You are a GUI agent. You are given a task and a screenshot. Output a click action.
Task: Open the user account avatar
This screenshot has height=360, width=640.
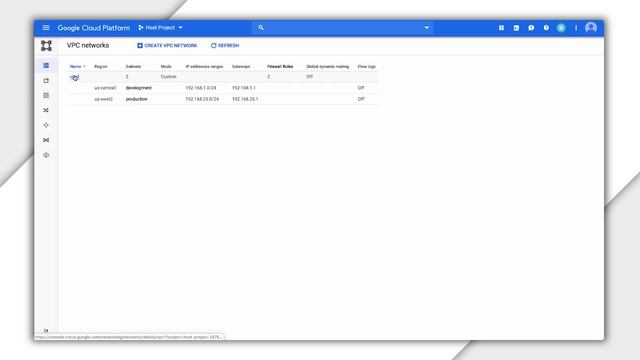(591, 28)
